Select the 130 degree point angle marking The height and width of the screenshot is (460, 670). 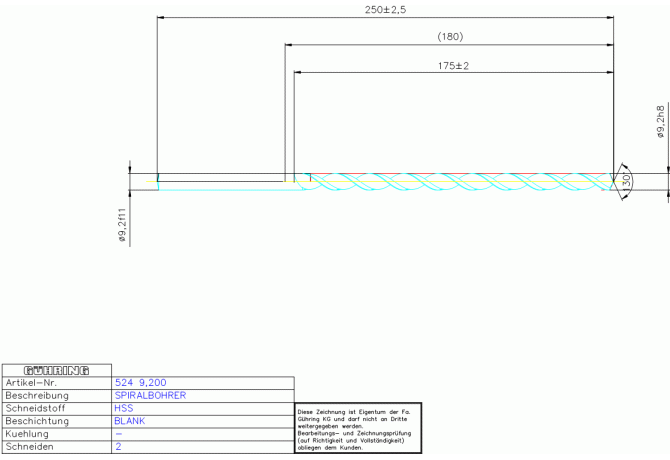click(x=625, y=181)
